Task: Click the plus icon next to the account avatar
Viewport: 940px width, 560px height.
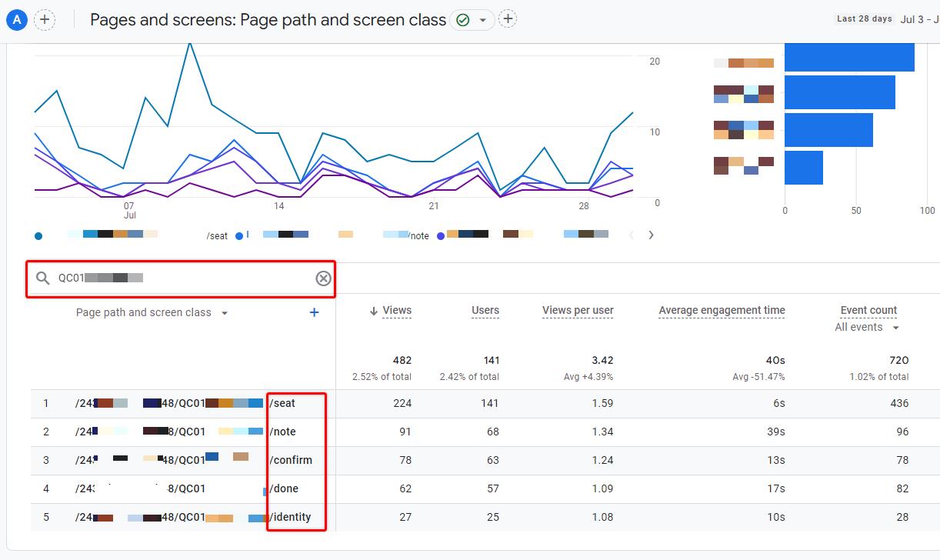Action: [45, 19]
